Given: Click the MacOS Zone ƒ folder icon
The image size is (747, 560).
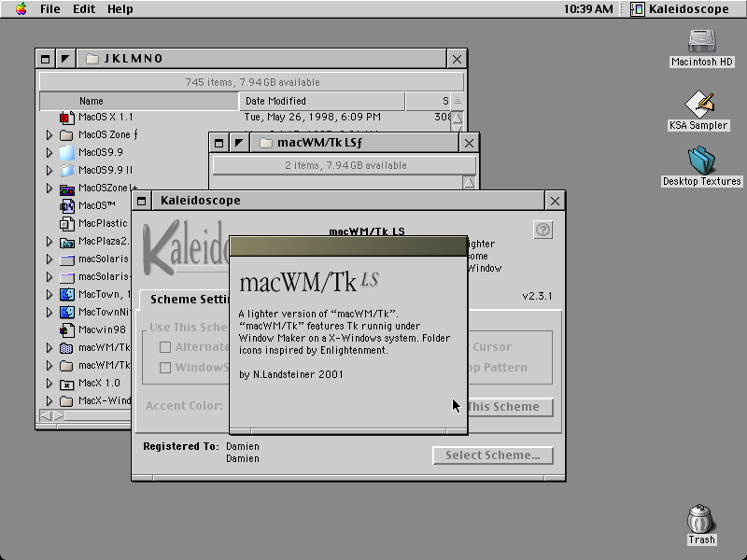Looking at the screenshot, I should (x=66, y=135).
